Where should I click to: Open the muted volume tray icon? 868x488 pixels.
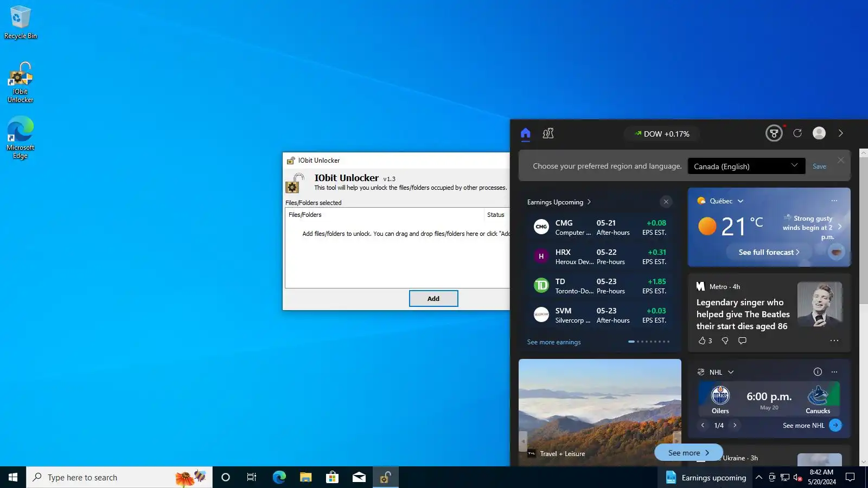797,477
